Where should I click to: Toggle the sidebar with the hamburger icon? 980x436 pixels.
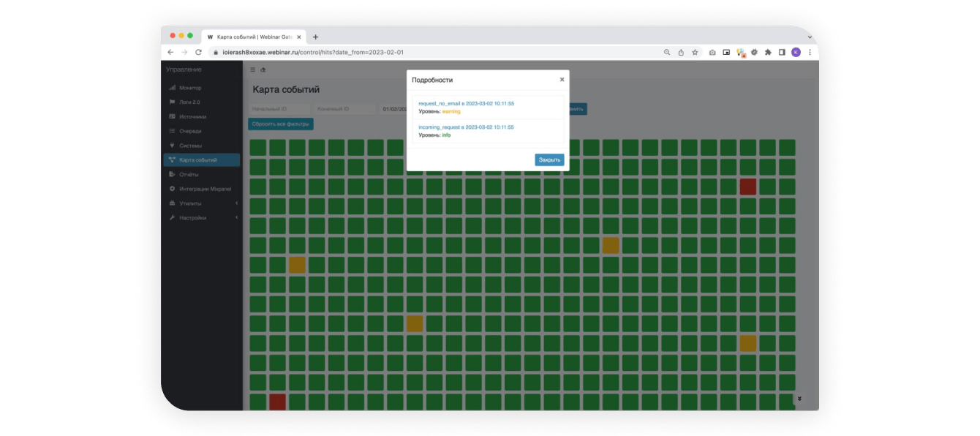(253, 70)
